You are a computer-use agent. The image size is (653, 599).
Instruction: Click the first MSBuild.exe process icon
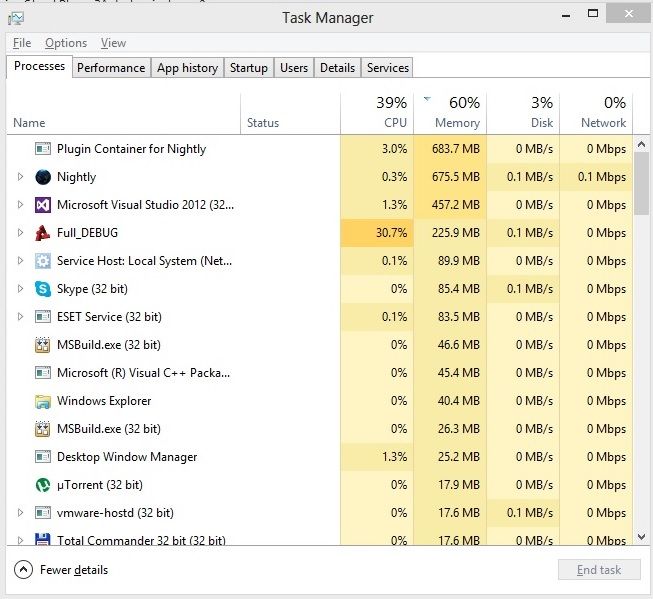[x=43, y=345]
